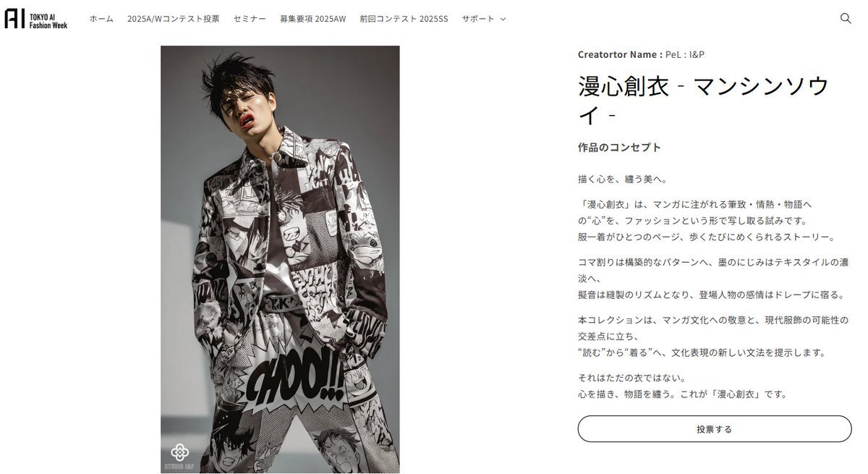Image resolution: width=868 pixels, height=474 pixels.
Task: Click the Tokyo AI Fashion Week logo
Action: click(x=35, y=19)
